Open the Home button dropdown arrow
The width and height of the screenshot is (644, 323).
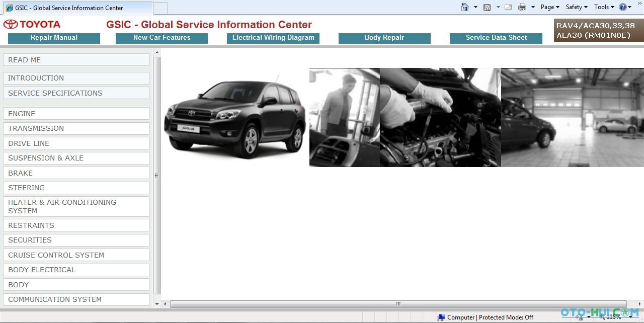[x=475, y=7]
